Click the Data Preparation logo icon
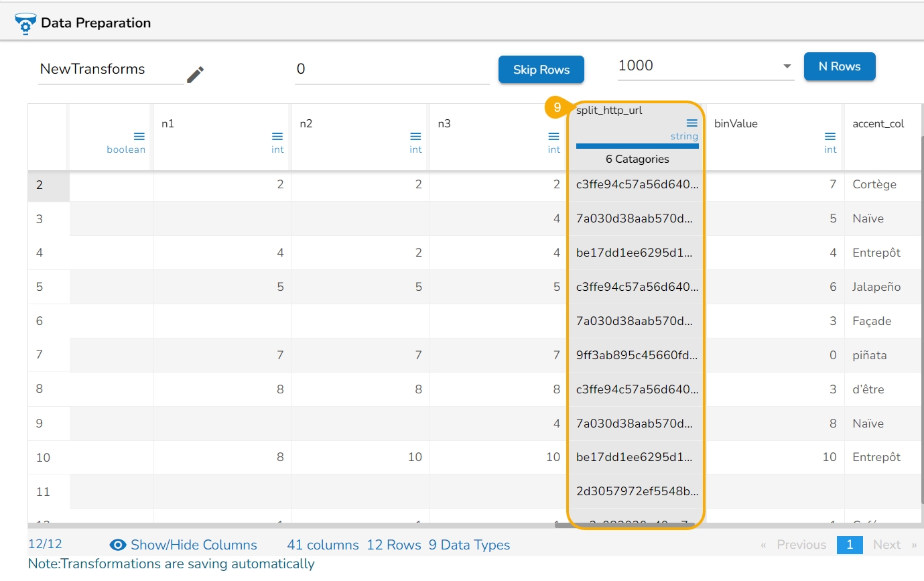The width and height of the screenshot is (924, 581). click(25, 23)
